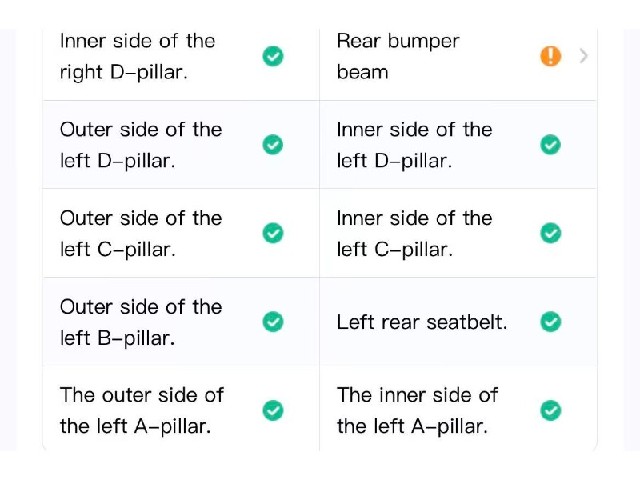Click green check for inner left C-pillar

[551, 233]
